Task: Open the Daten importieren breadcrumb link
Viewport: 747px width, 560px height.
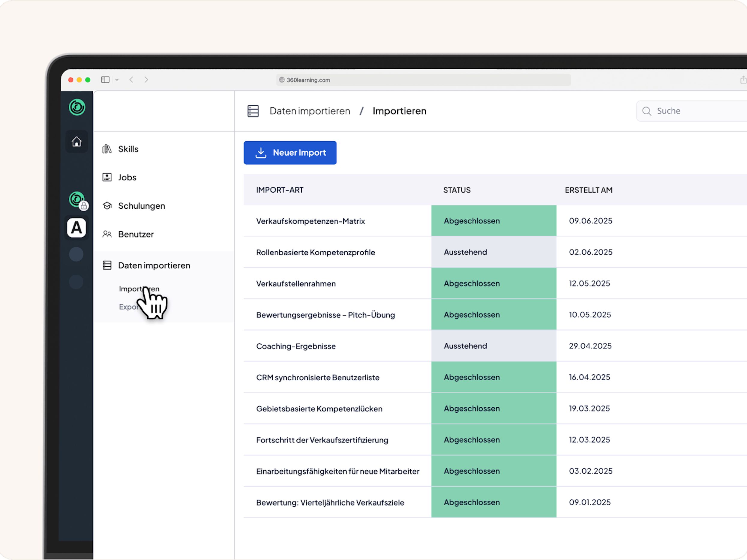Action: 310,111
